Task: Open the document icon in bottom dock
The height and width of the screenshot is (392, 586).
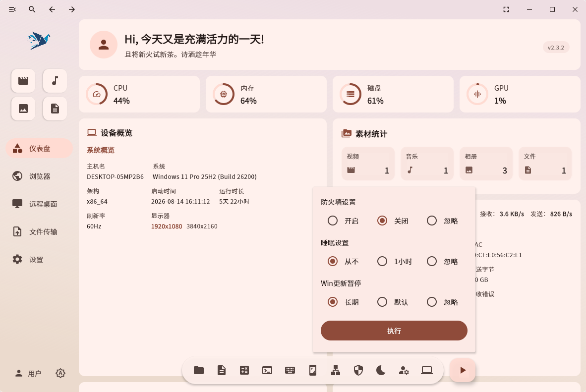Action: 222,370
